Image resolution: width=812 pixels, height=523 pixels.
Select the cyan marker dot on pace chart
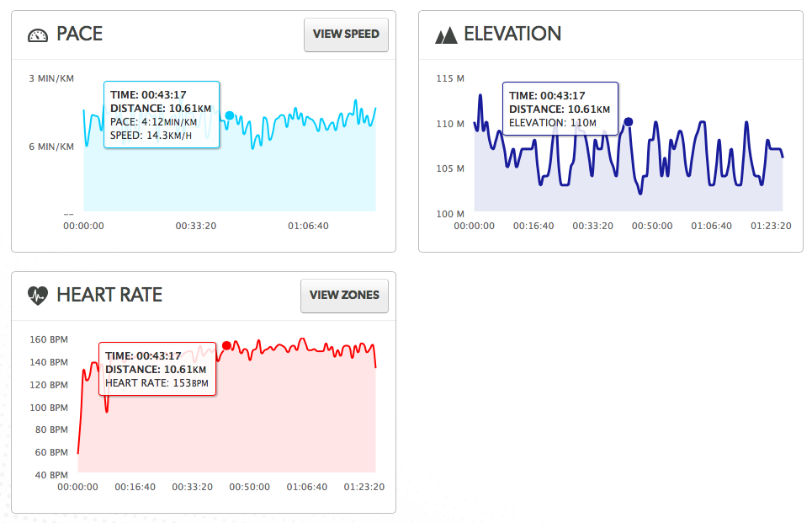coord(230,115)
